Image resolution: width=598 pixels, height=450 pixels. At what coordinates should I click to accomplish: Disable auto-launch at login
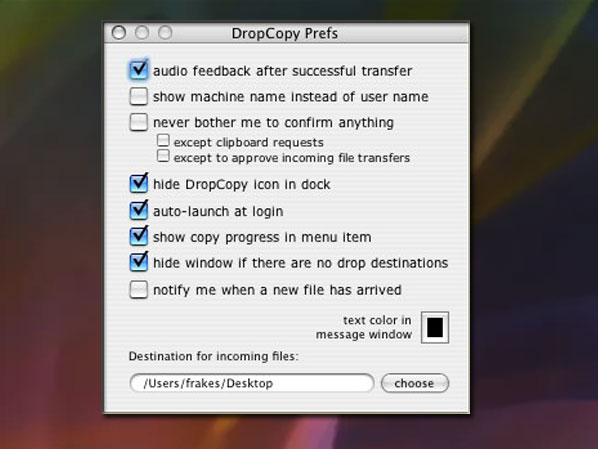138,211
